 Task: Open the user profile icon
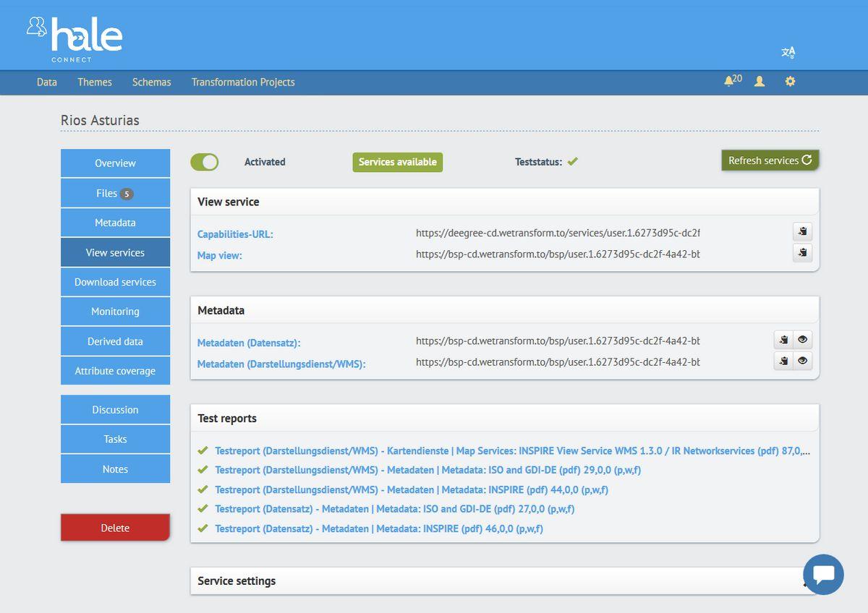click(759, 82)
